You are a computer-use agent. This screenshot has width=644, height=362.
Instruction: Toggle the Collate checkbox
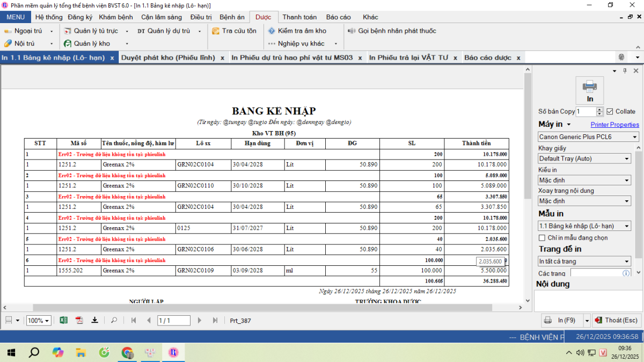(610, 112)
